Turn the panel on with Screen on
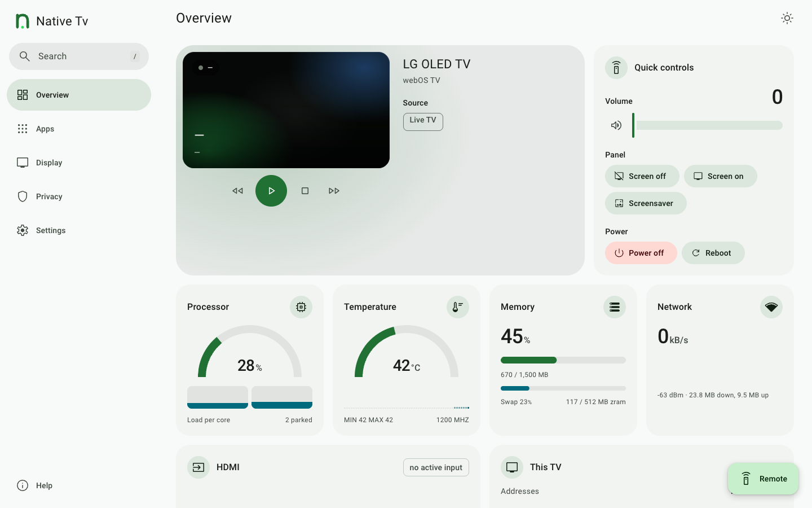 [720, 176]
